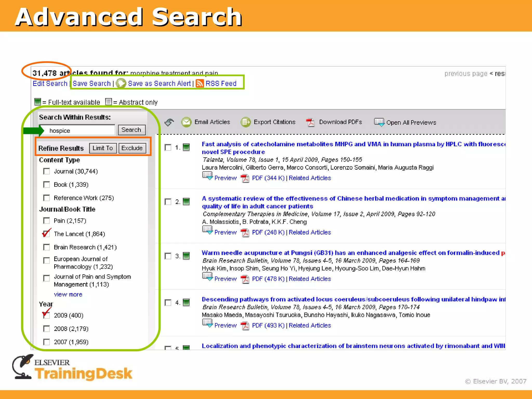Image resolution: width=532 pixels, height=399 pixels.
Task: Open the Save Search link
Action: pyautogui.click(x=92, y=84)
